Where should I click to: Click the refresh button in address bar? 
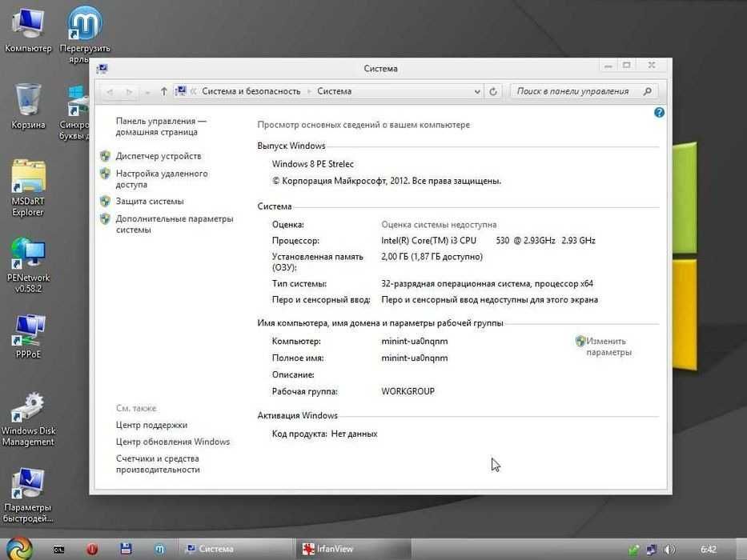point(493,91)
